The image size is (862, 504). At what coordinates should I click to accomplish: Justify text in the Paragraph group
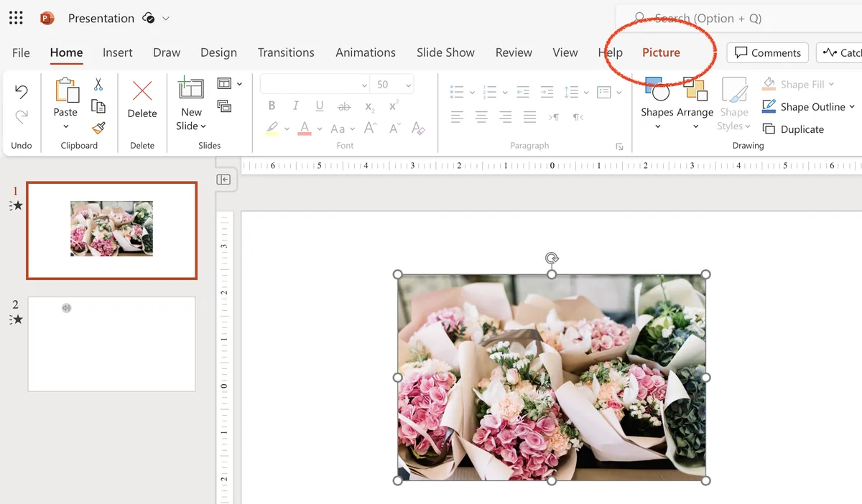pyautogui.click(x=530, y=117)
